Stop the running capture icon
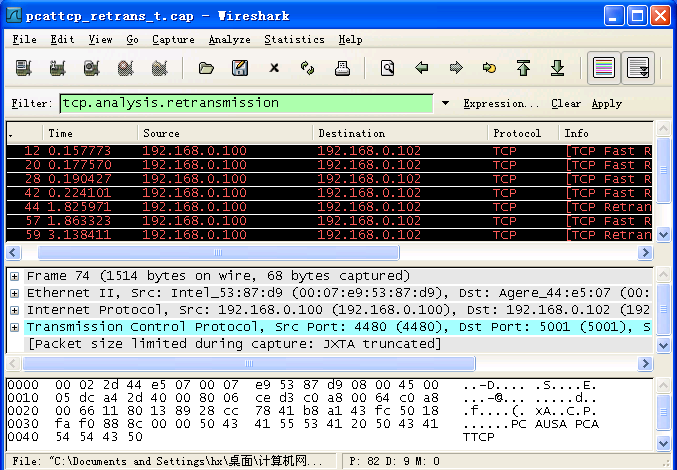677x470 pixels. point(126,68)
